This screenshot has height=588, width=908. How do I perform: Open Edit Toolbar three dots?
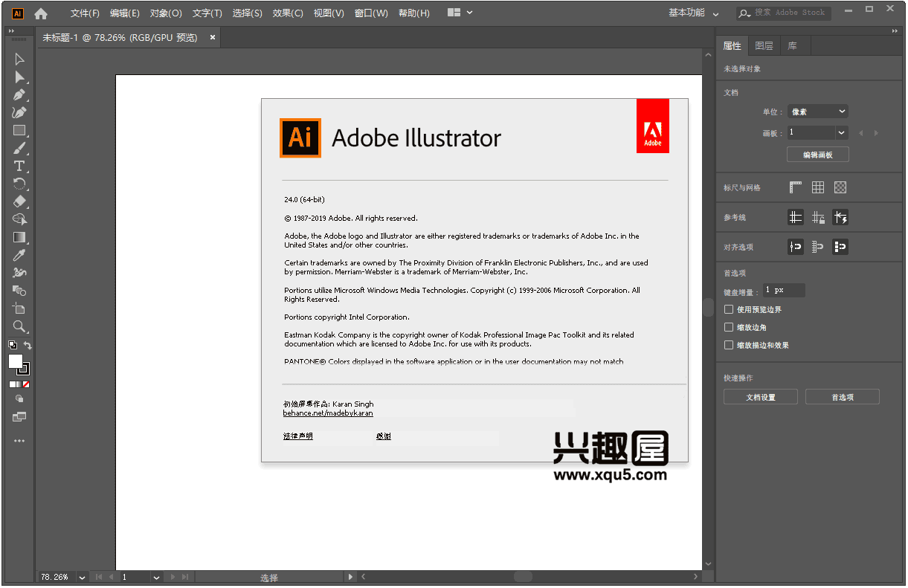coord(19,441)
